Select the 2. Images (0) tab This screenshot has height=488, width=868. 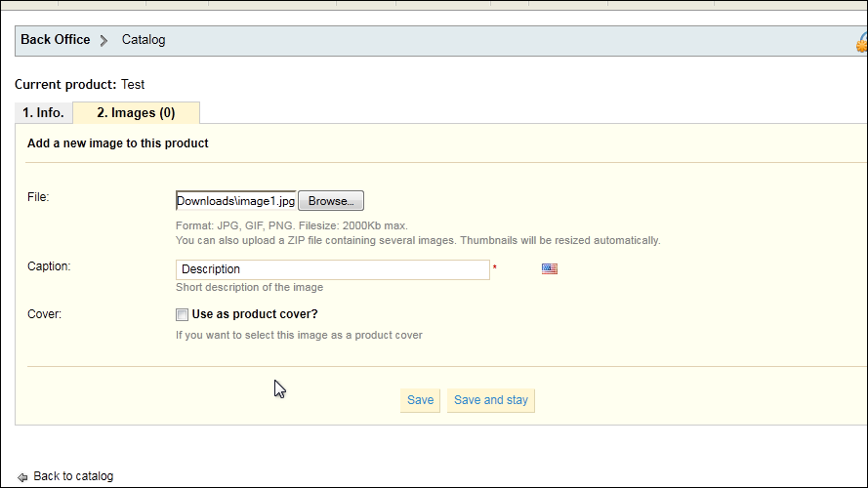pos(136,113)
